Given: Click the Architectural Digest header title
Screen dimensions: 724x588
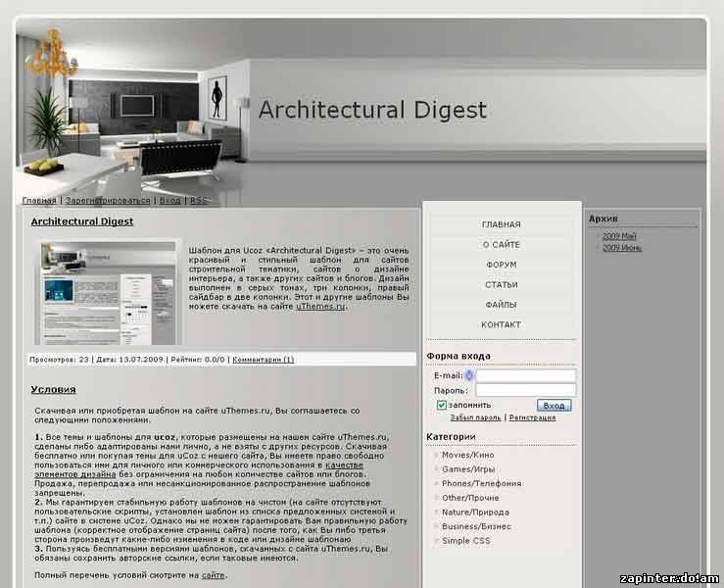Looking at the screenshot, I should tap(372, 111).
